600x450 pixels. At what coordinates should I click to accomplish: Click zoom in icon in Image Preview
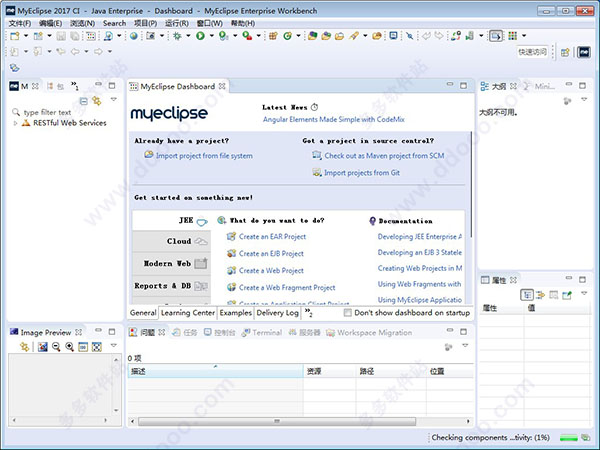pyautogui.click(x=70, y=347)
